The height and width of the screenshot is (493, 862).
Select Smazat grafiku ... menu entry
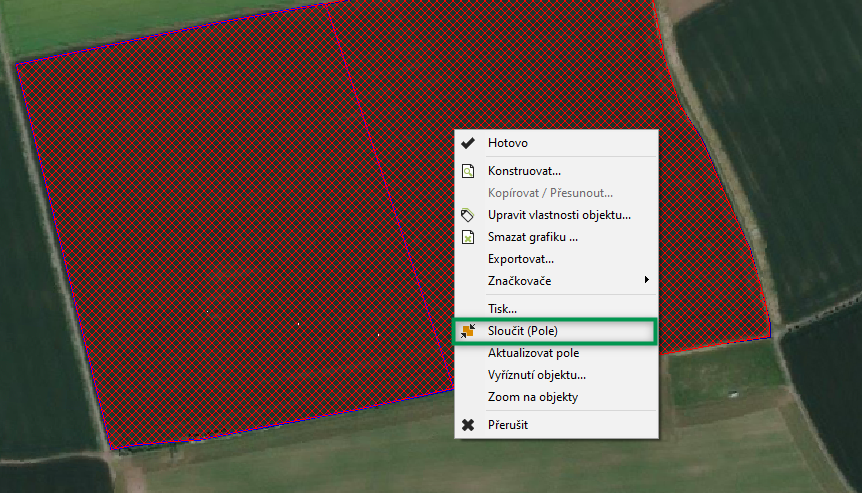(556, 237)
